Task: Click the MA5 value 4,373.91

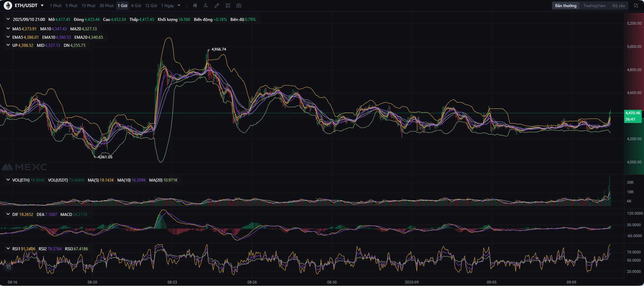Action: point(29,29)
